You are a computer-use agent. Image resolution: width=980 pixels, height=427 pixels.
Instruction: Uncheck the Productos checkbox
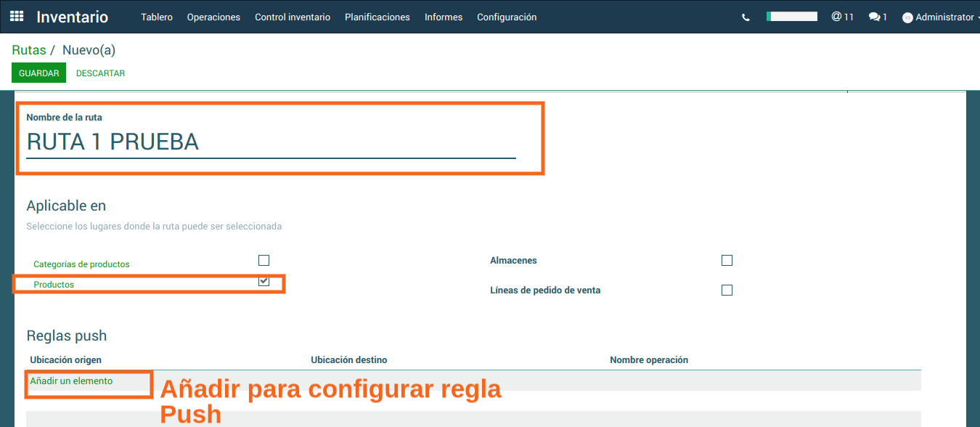pyautogui.click(x=264, y=281)
